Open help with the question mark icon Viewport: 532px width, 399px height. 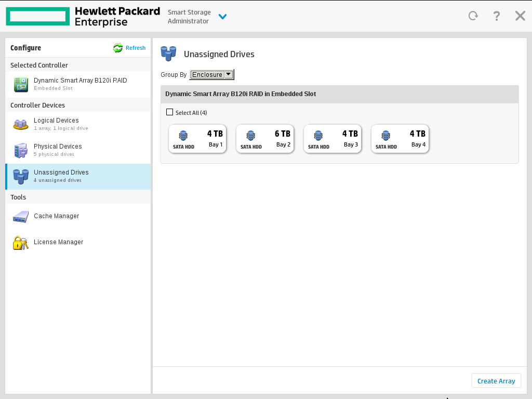[496, 16]
